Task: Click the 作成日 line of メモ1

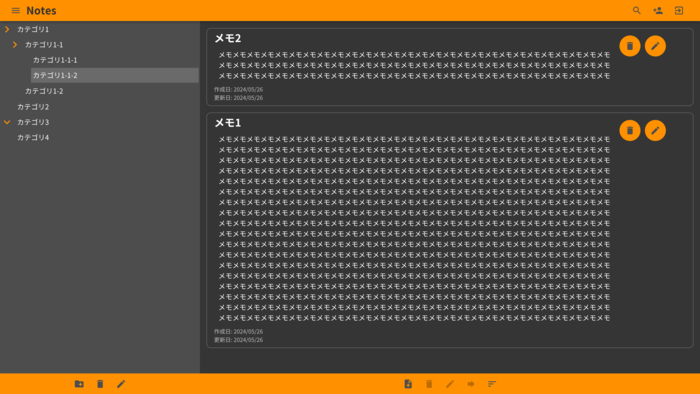Action: [238, 332]
